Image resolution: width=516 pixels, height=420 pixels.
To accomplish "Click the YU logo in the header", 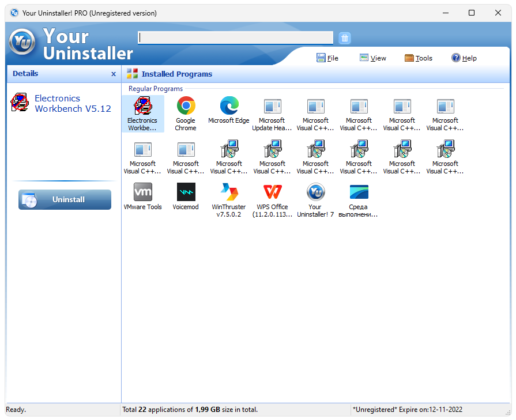I will (22, 42).
